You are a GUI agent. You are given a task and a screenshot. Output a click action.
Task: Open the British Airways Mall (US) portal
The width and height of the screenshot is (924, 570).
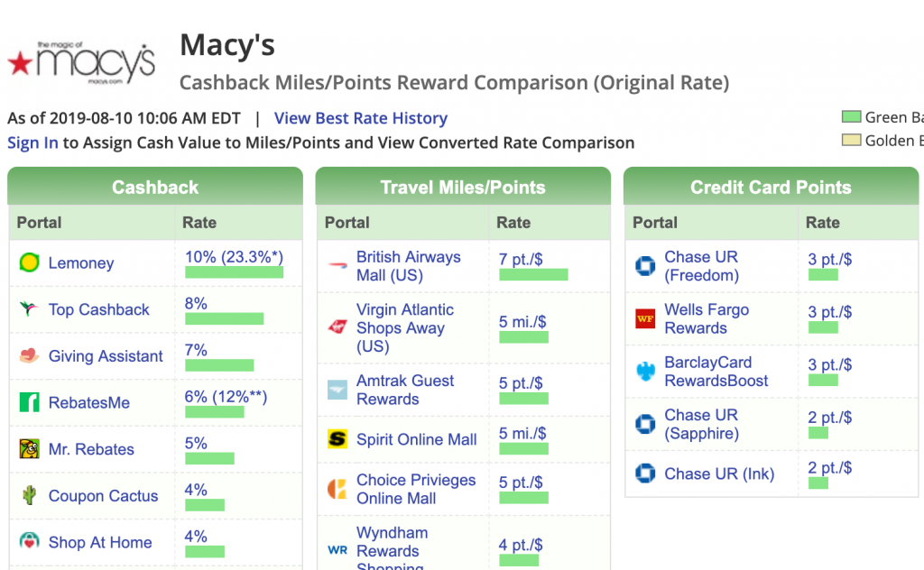click(x=409, y=266)
